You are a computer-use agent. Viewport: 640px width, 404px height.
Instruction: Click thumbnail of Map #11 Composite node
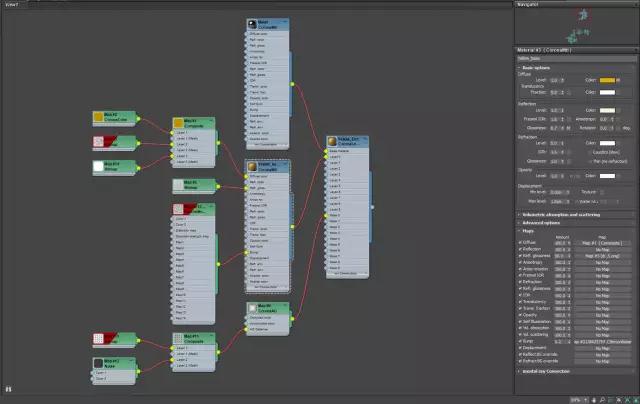point(178,339)
